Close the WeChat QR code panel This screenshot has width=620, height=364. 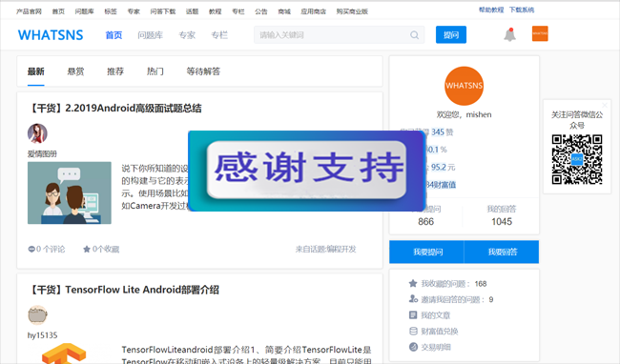pos(605,105)
